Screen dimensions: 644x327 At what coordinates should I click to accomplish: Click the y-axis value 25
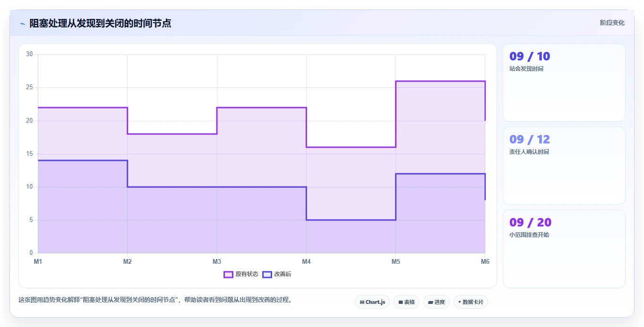pos(29,87)
